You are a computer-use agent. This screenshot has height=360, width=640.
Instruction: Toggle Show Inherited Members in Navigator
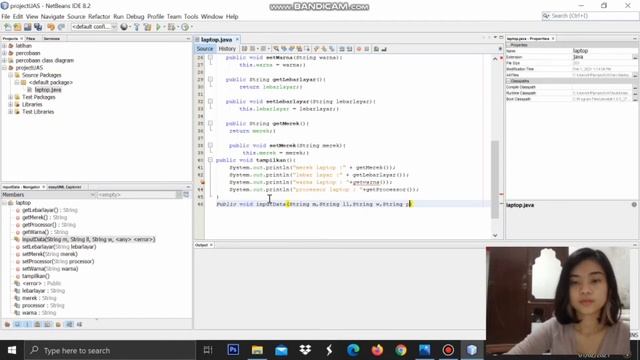click(7, 324)
